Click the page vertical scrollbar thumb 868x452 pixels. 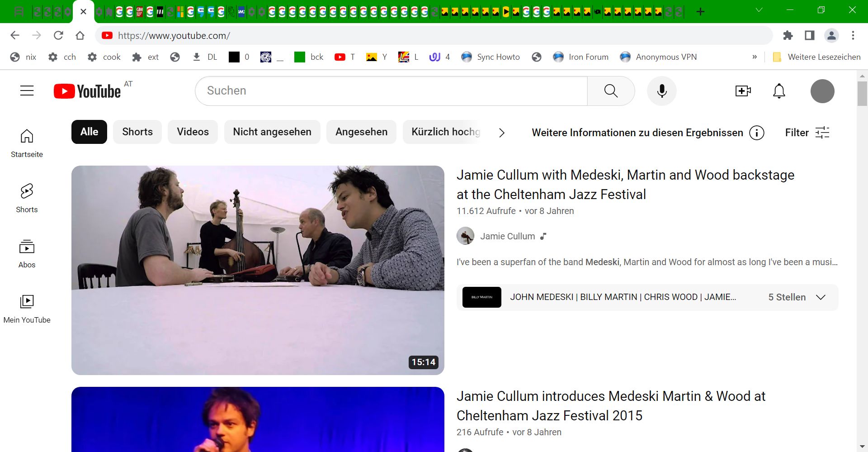(x=862, y=94)
